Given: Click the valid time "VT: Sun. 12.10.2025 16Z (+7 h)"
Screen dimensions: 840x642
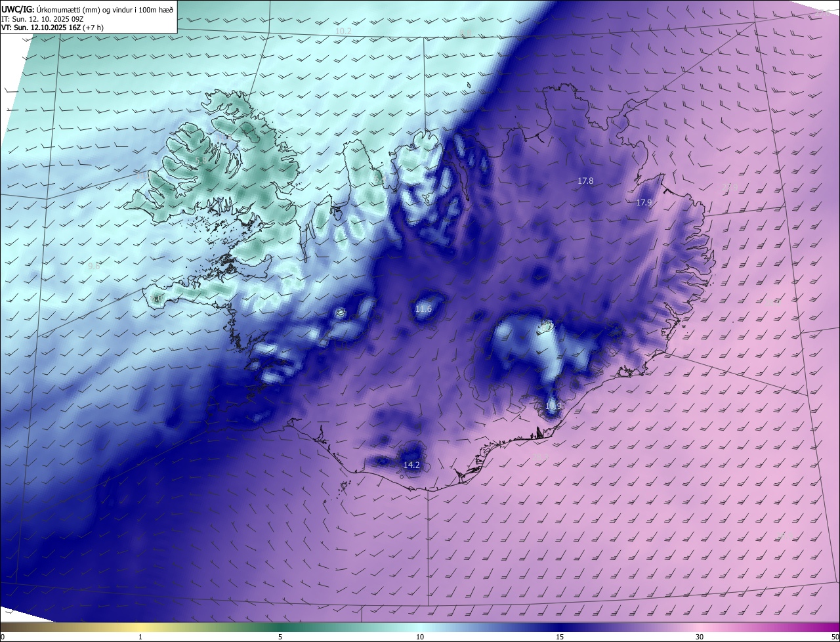Looking at the screenshot, I should point(52,28).
